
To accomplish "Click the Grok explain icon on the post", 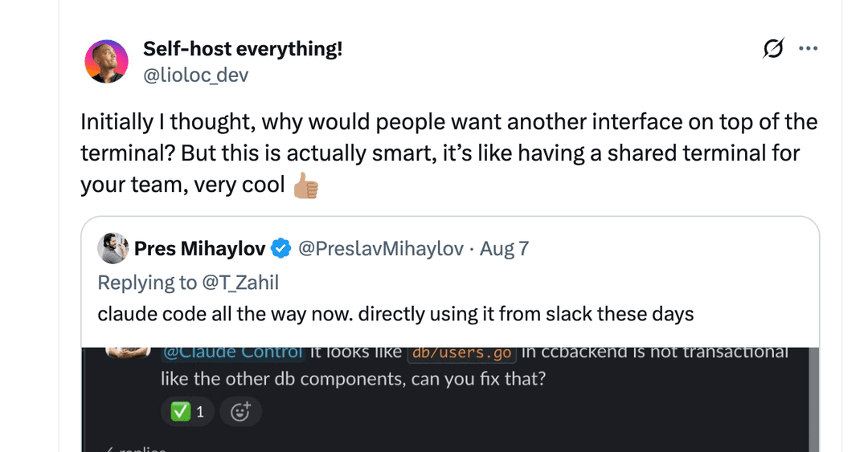I will pyautogui.click(x=772, y=49).
